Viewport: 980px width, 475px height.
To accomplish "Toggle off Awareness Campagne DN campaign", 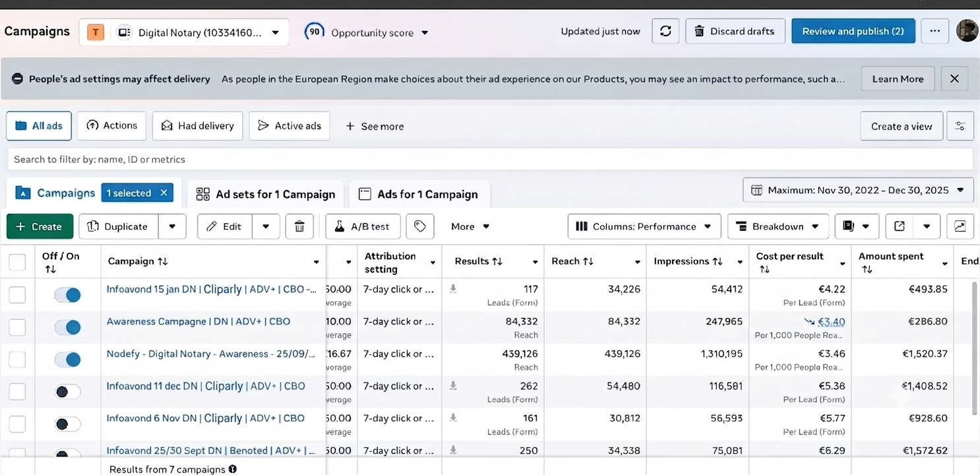I will tap(67, 327).
